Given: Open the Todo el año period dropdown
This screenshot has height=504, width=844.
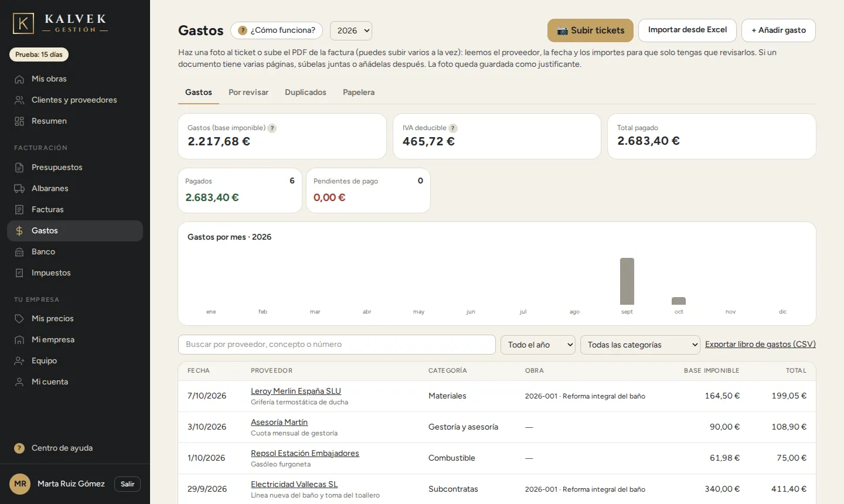Looking at the screenshot, I should tap(538, 345).
